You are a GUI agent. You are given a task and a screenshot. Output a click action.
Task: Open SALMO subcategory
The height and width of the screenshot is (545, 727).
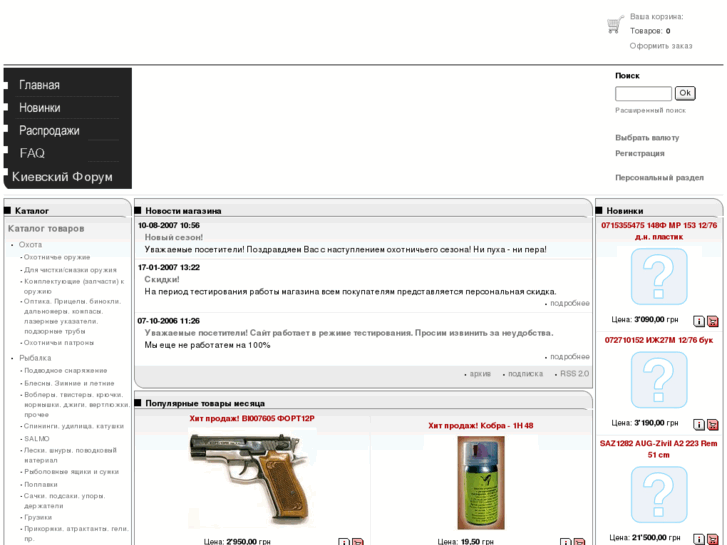pos(37,439)
